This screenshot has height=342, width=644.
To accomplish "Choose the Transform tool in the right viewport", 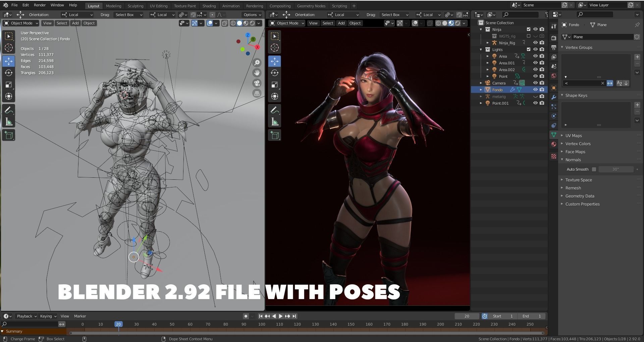I will click(x=275, y=96).
